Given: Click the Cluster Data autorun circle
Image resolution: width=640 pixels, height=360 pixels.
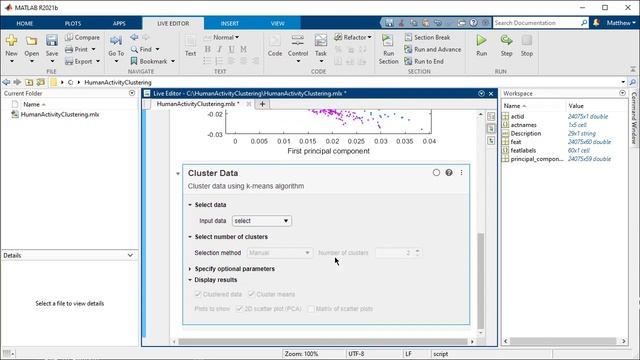Looking at the screenshot, I should tap(436, 173).
